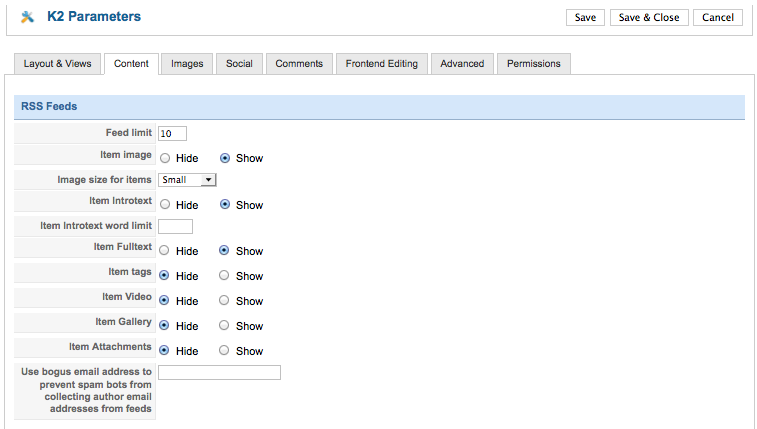Screen dimensions: 757x429
Task: Go to the Comments tab
Action: (299, 64)
